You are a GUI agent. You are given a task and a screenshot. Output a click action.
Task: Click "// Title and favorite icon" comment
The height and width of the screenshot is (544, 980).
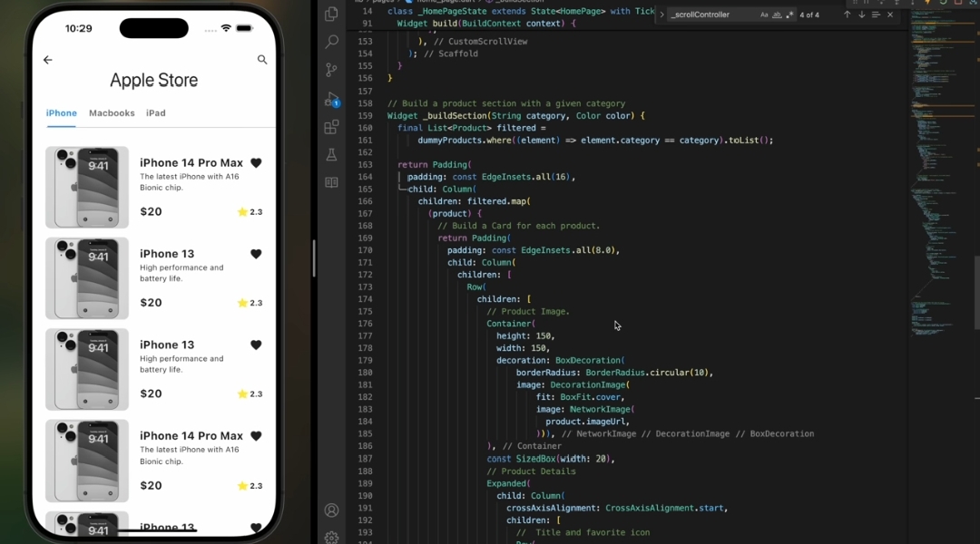(x=583, y=533)
